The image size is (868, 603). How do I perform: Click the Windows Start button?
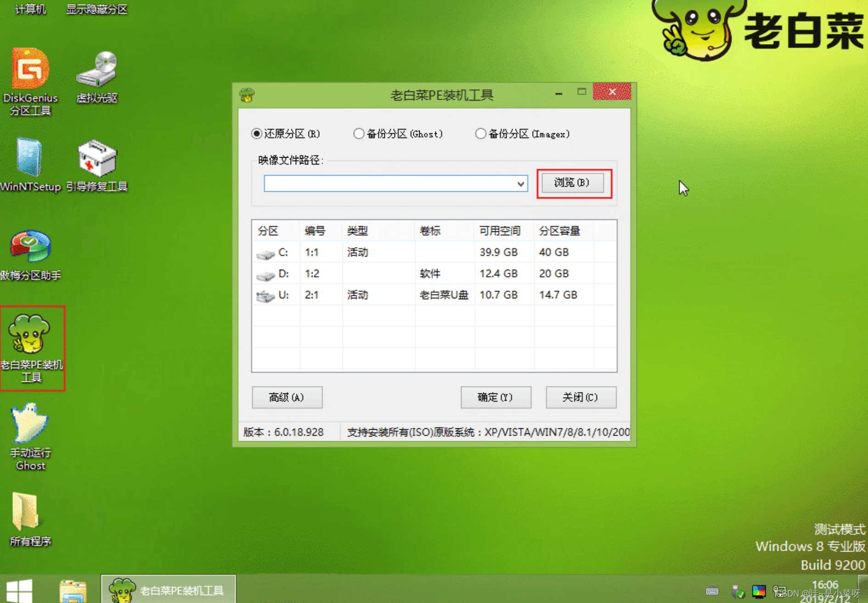tap(19, 590)
